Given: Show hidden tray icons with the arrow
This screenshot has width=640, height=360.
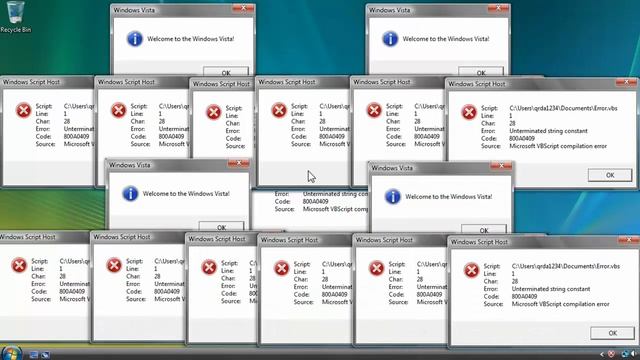Looking at the screenshot, I should (602, 354).
